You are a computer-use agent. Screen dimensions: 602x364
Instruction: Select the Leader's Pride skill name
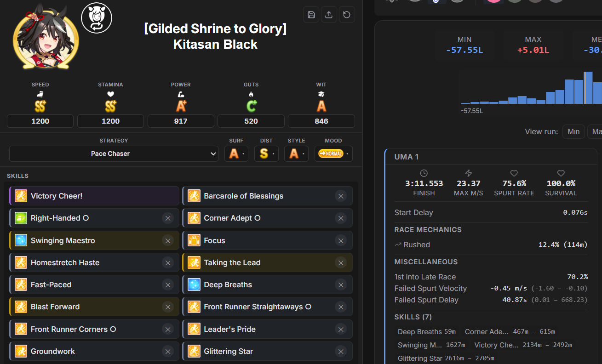[230, 329]
